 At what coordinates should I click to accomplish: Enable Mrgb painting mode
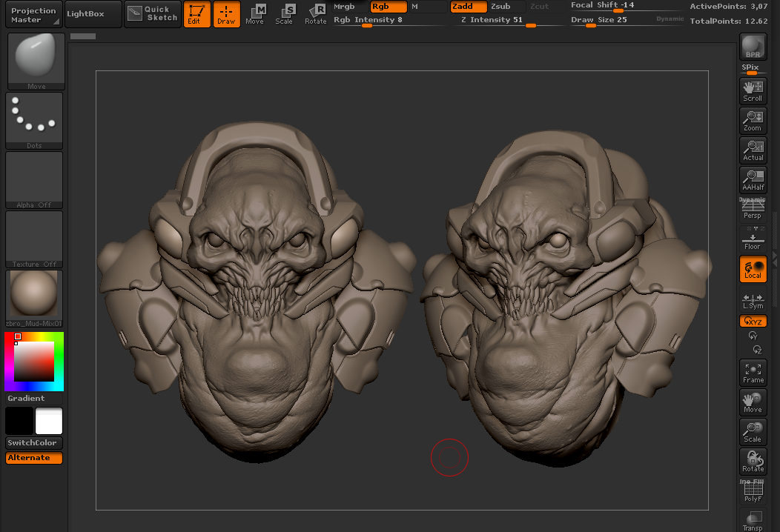350,7
